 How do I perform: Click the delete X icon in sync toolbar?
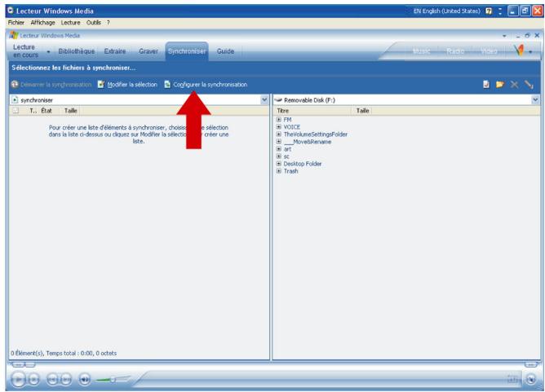515,85
